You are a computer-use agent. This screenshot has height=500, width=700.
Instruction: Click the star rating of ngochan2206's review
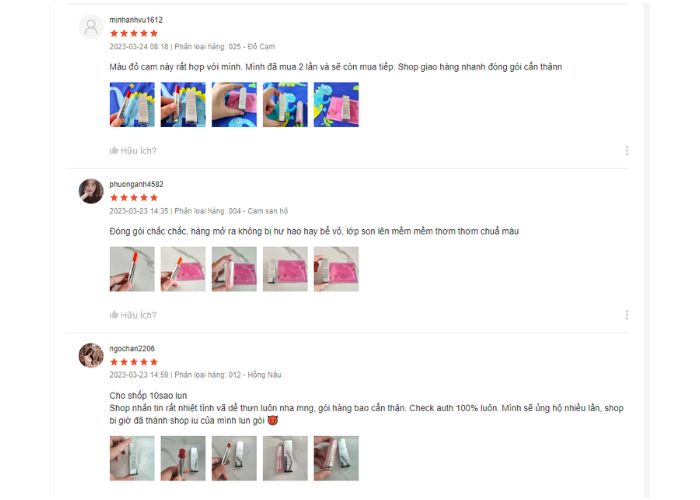134,362
